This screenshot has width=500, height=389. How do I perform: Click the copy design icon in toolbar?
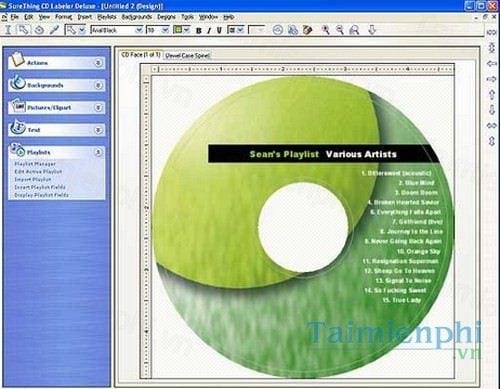293,30
